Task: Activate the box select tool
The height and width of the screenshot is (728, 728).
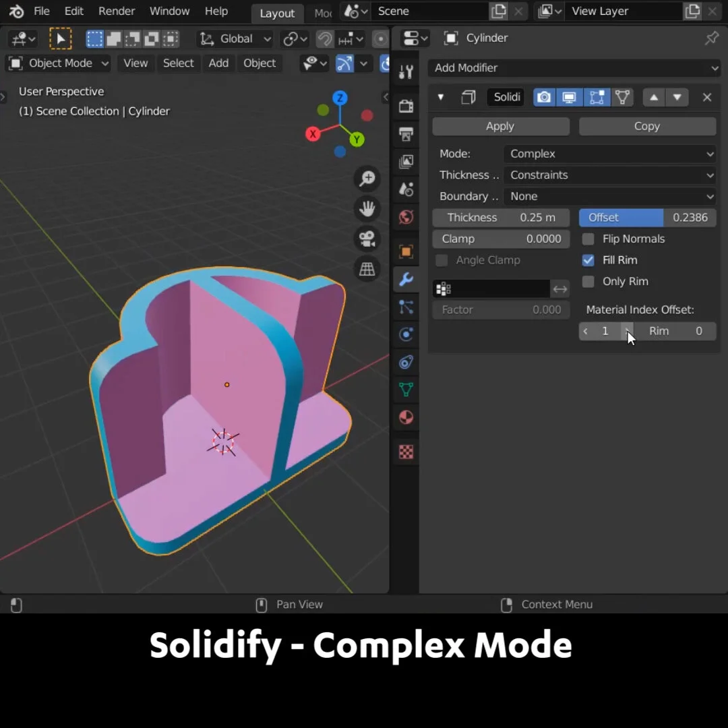Action: point(94,38)
